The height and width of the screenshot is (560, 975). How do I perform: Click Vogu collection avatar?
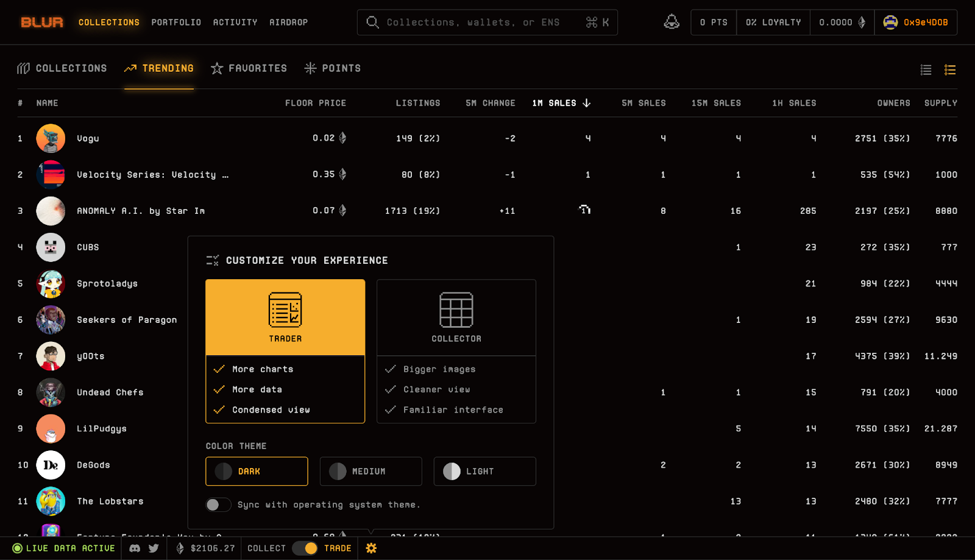coord(51,138)
